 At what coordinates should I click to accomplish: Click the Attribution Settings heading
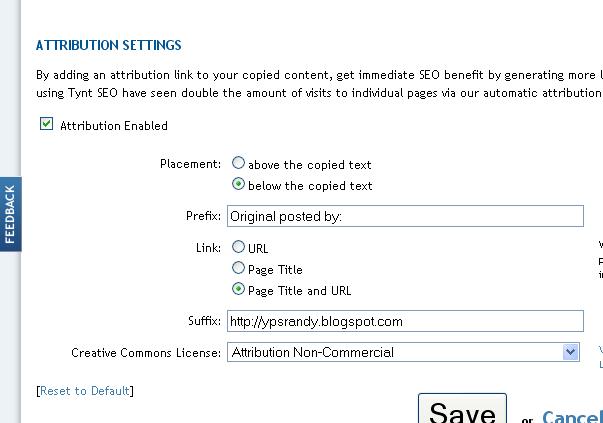109,46
